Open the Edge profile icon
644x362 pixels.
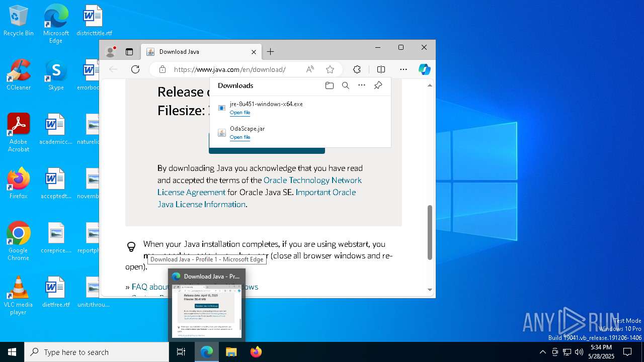(x=111, y=52)
